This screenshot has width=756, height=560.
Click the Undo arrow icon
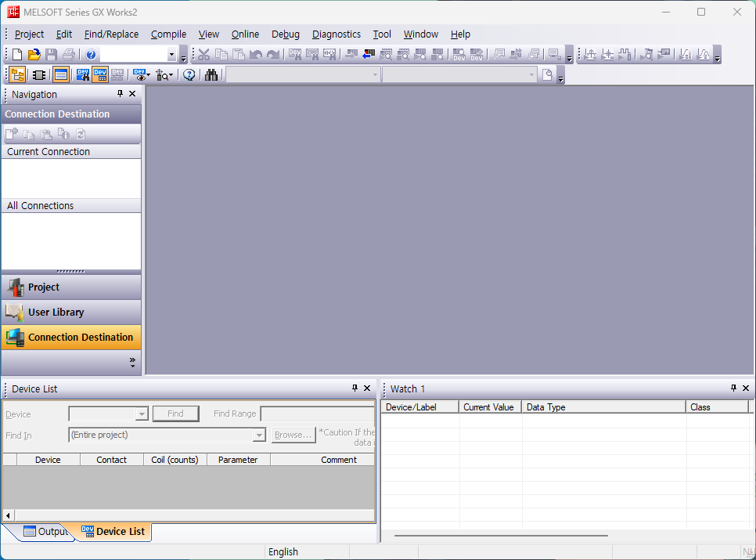click(256, 55)
